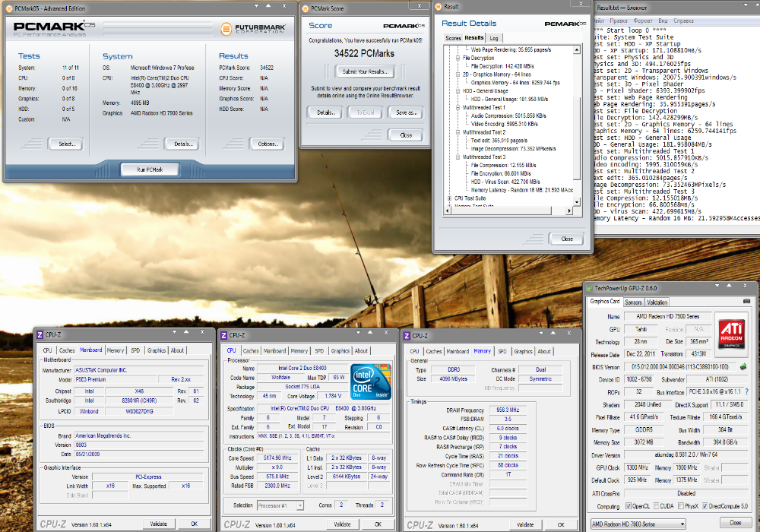Click the Options... button under Results
The height and width of the screenshot is (532, 760).
tap(267, 144)
